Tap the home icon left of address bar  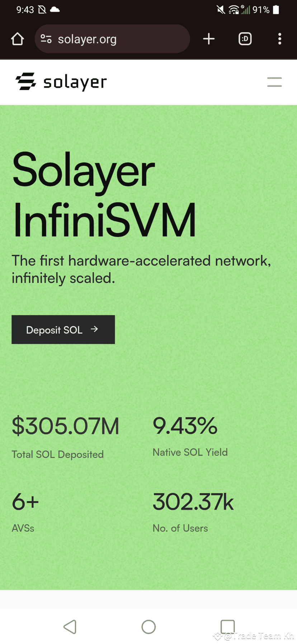click(x=17, y=38)
